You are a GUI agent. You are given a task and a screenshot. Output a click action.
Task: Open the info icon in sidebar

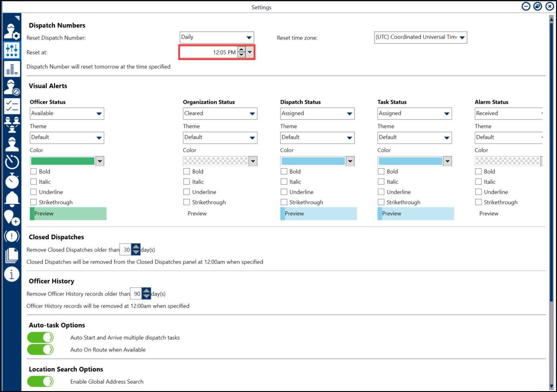[12, 274]
